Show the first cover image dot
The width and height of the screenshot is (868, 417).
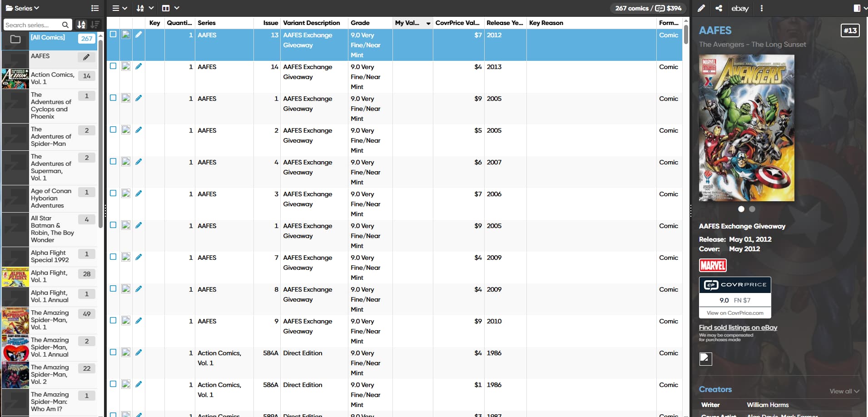tap(741, 209)
